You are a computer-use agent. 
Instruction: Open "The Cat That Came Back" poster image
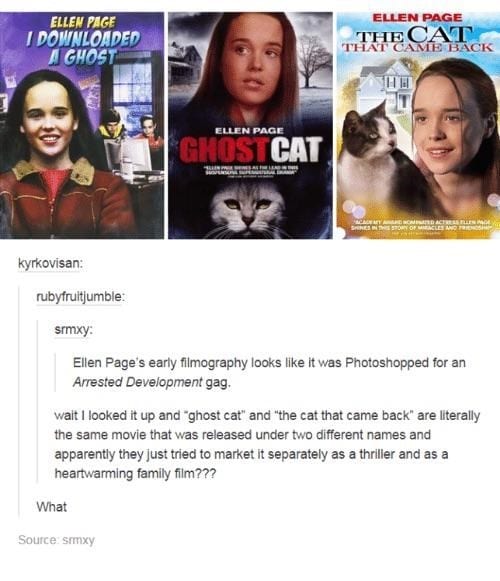[x=418, y=125]
